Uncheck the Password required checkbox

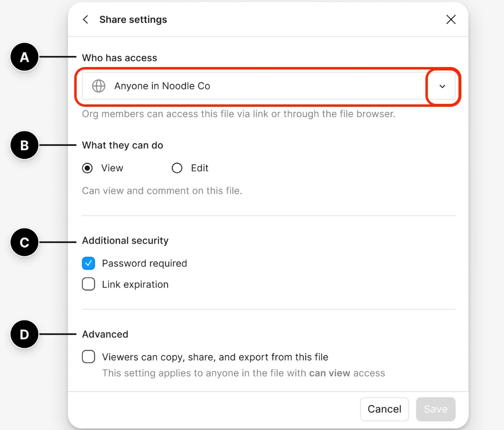89,263
